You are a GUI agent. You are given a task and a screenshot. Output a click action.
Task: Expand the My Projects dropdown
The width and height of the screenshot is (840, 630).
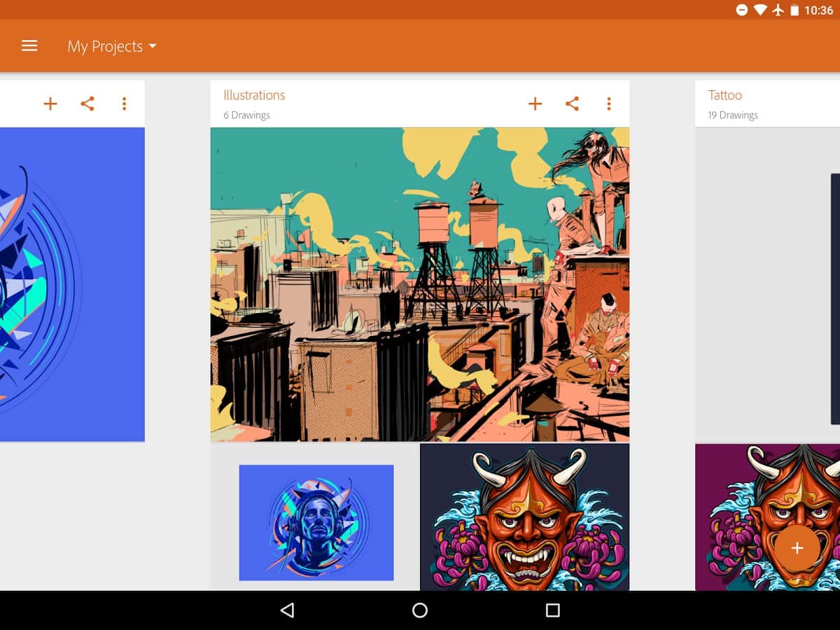(112, 47)
